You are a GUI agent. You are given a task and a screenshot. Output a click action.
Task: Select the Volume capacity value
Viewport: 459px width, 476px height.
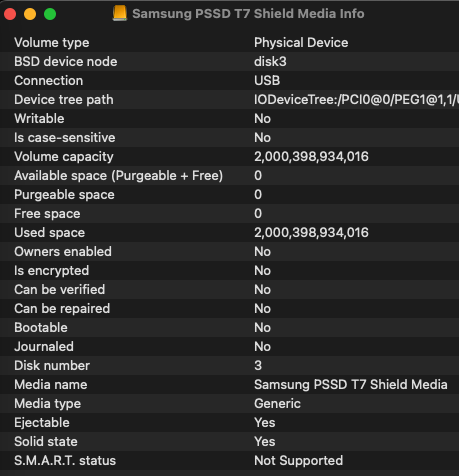pyautogui.click(x=311, y=157)
